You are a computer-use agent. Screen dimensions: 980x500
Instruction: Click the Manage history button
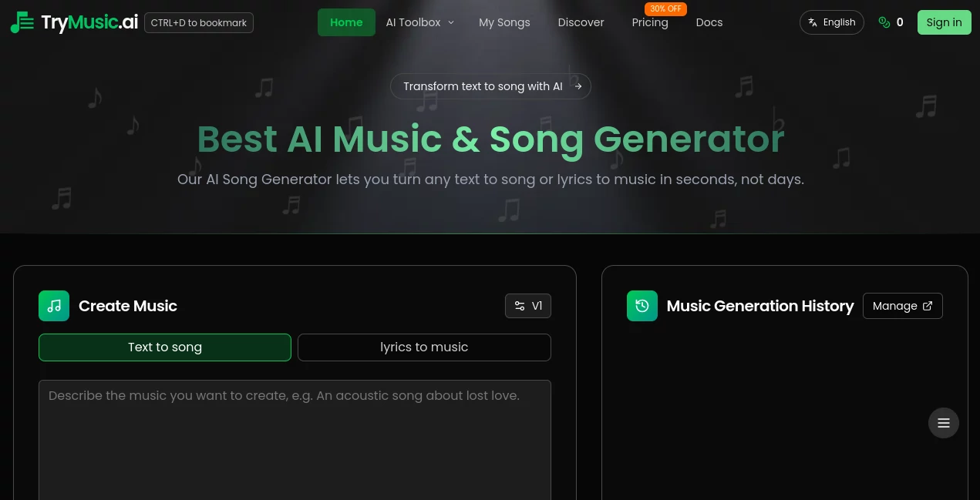click(x=903, y=306)
